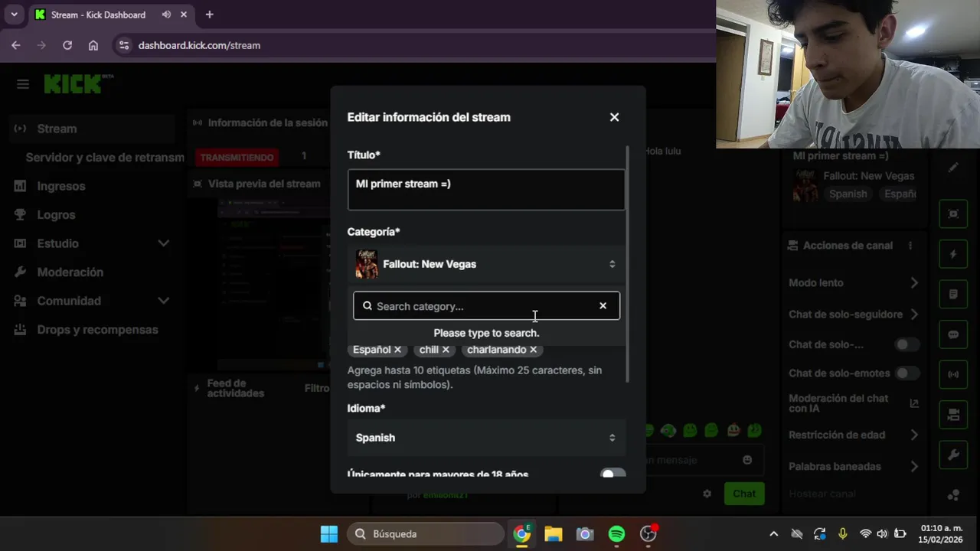This screenshot has height=551, width=980.
Task: Click the wrench tools icon in right rail
Action: 953,455
